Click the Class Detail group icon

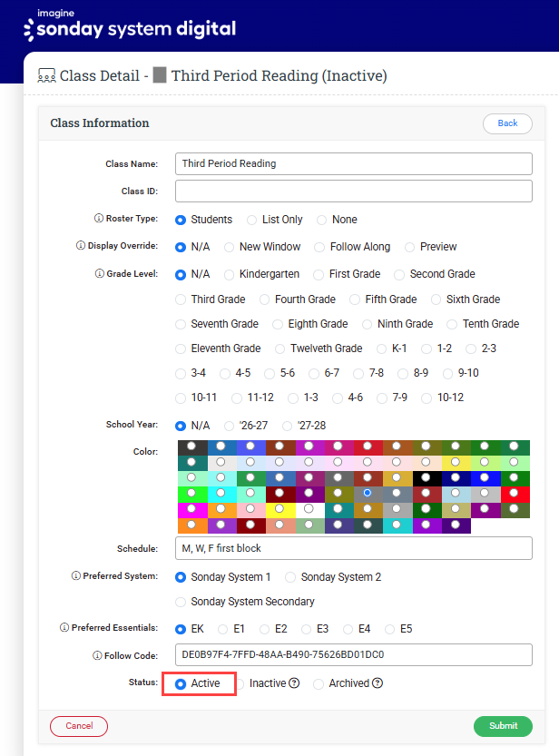(x=47, y=75)
